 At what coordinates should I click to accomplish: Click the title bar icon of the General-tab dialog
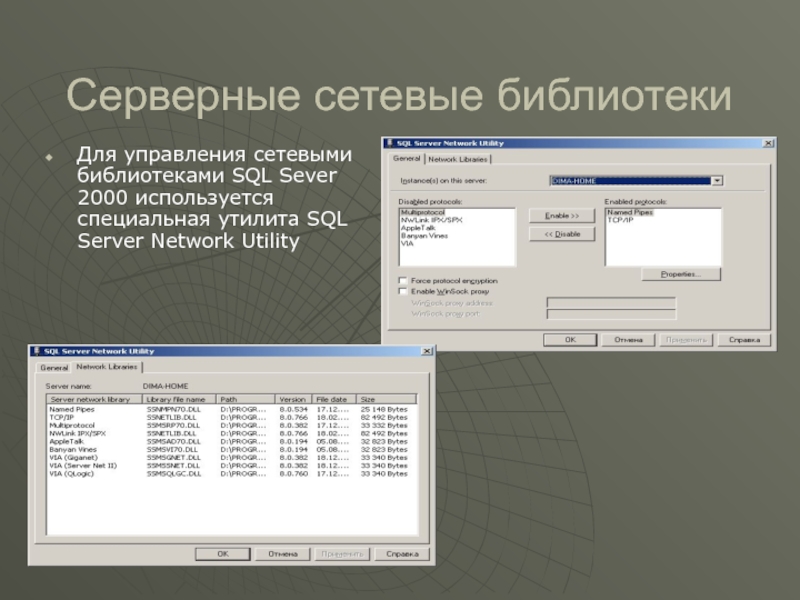(x=390, y=143)
